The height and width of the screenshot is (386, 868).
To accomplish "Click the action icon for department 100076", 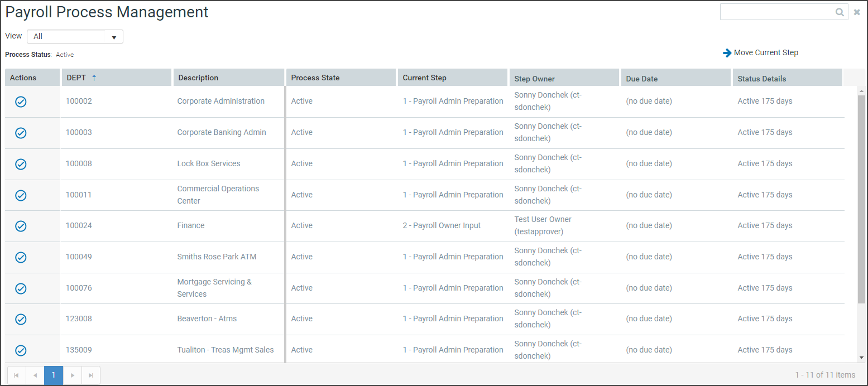I will coord(21,288).
